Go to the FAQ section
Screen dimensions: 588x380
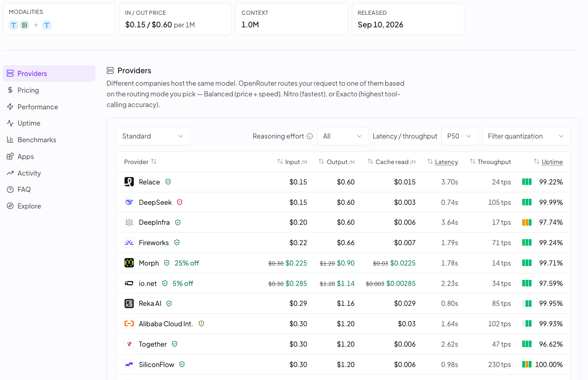pos(49,189)
